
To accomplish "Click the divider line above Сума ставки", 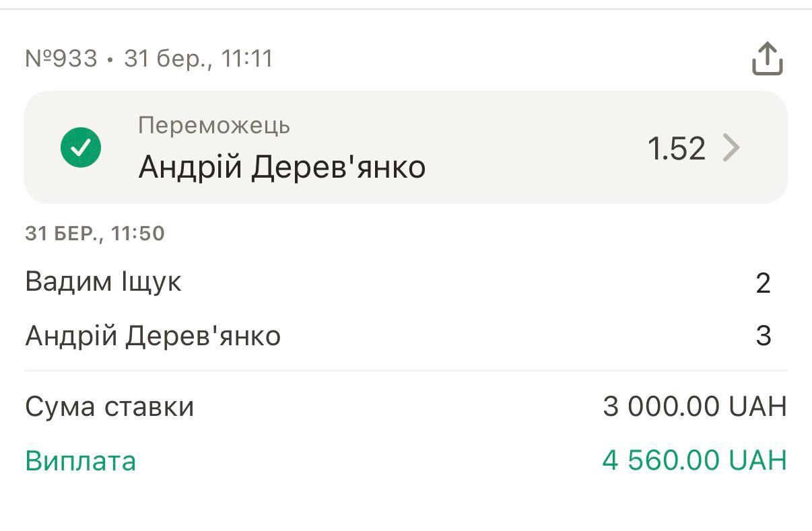I will (406, 370).
